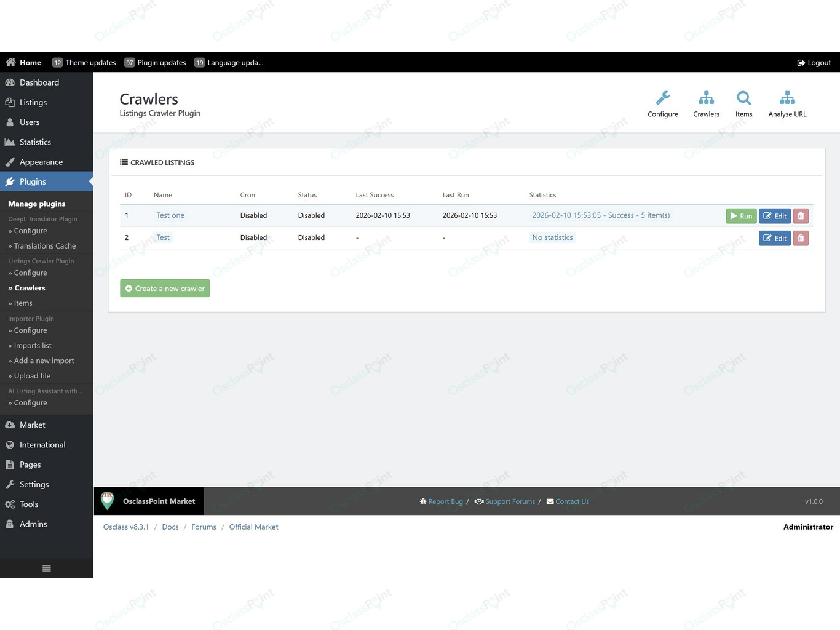Collapse sidebar with hamburger icon
Screen dimensions: 840x630
47,568
